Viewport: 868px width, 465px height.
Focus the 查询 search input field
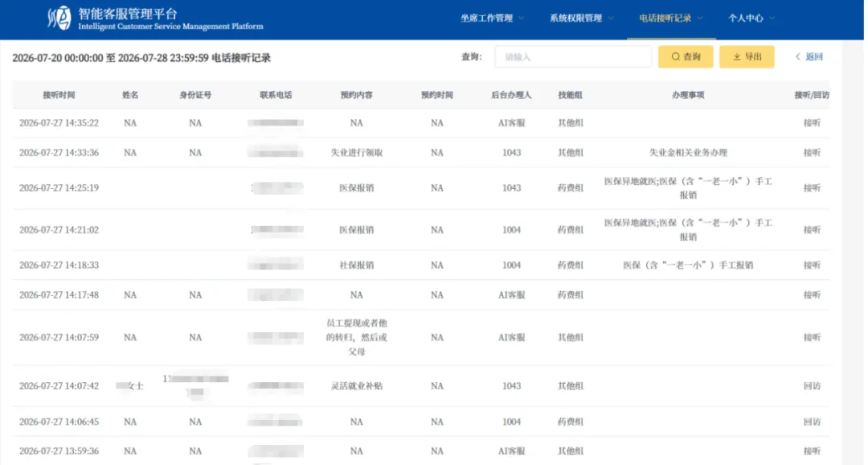[573, 56]
